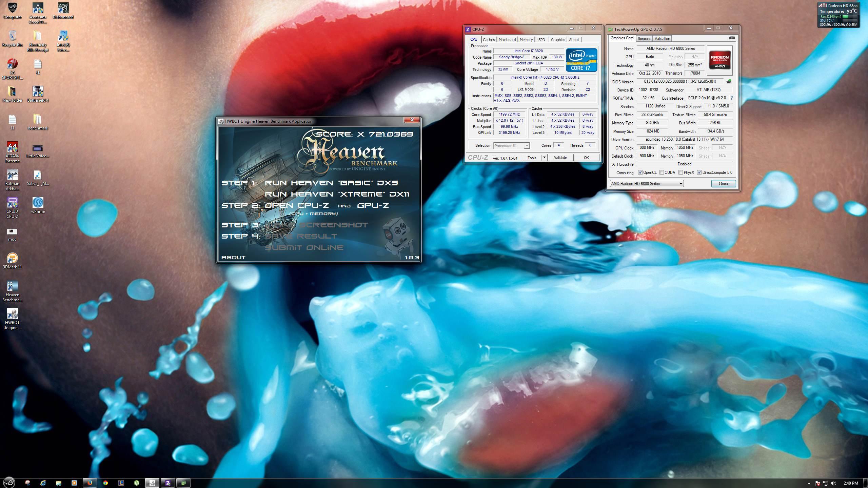Click volume icon in system tray

(834, 483)
